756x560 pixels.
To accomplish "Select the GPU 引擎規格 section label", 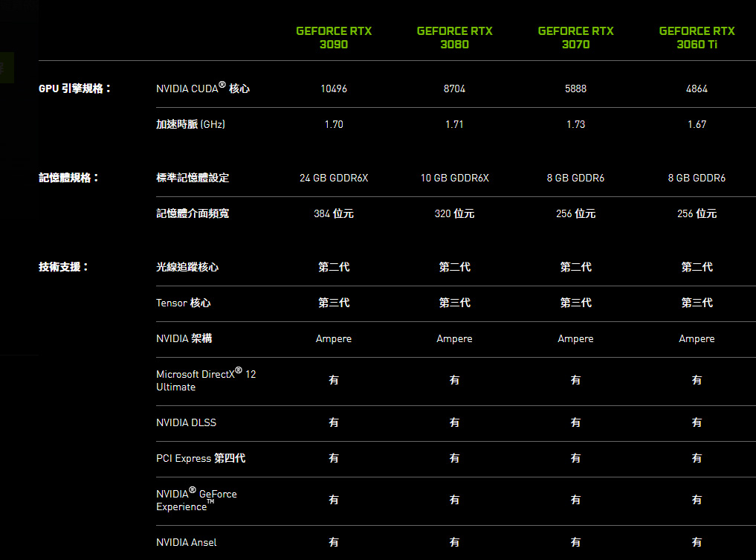I will 75,88.
